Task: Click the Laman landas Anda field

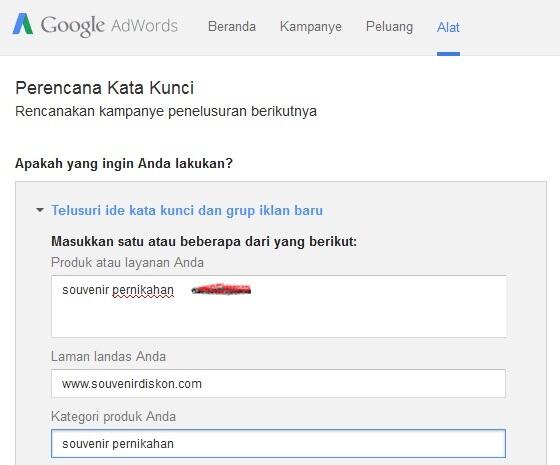Action: coord(278,383)
